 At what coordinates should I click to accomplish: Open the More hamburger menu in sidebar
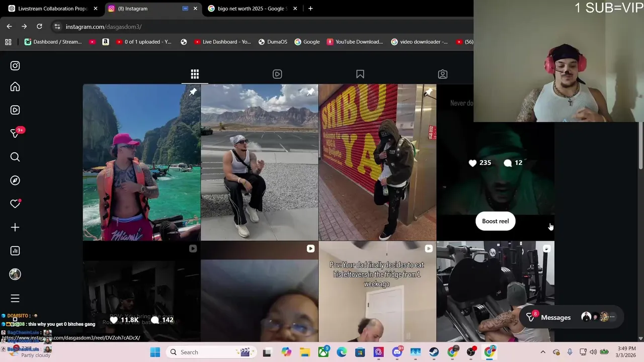[15, 299]
